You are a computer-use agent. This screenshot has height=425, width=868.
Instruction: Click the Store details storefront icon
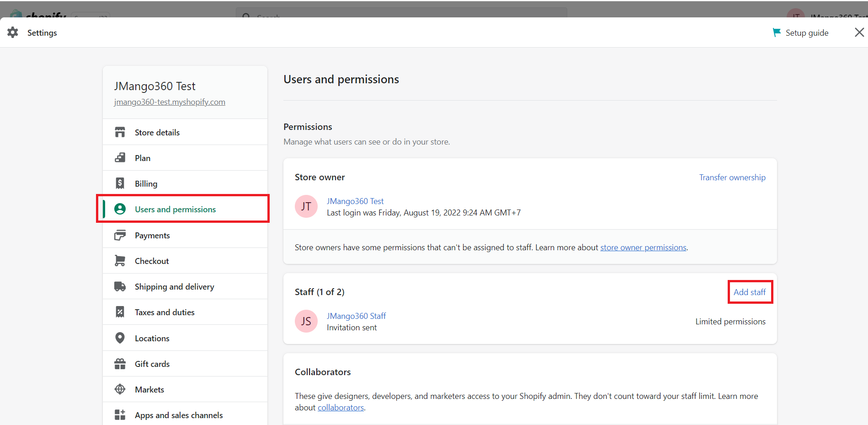(120, 132)
